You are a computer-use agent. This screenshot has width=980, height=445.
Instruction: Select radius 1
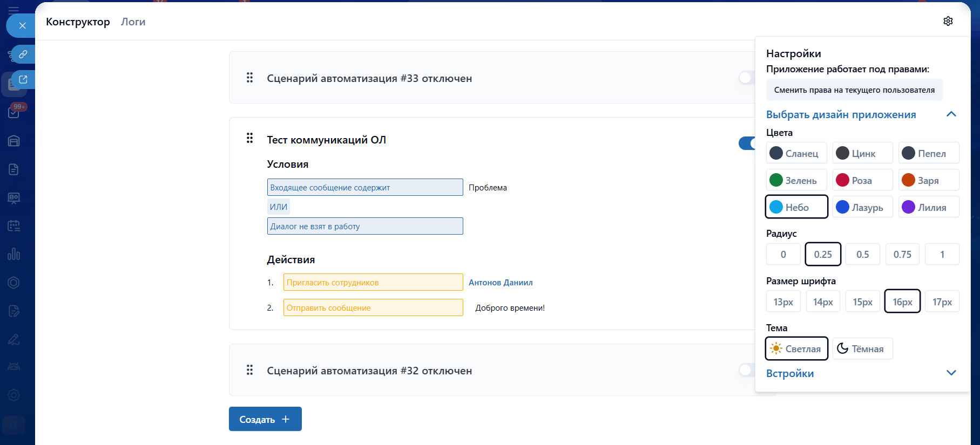(942, 254)
